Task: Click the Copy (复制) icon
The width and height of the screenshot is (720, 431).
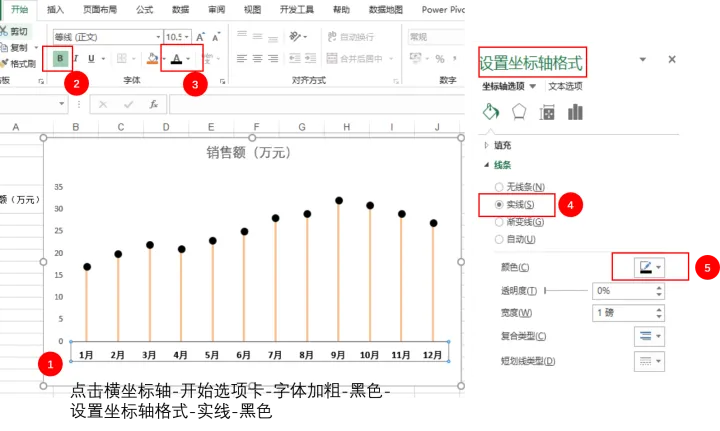Action: tap(4, 47)
